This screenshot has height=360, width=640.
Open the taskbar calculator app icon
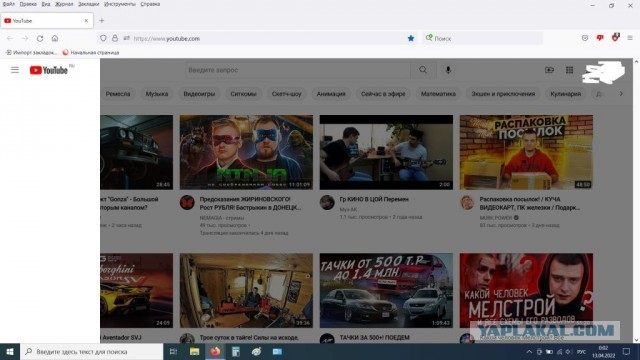(236, 351)
